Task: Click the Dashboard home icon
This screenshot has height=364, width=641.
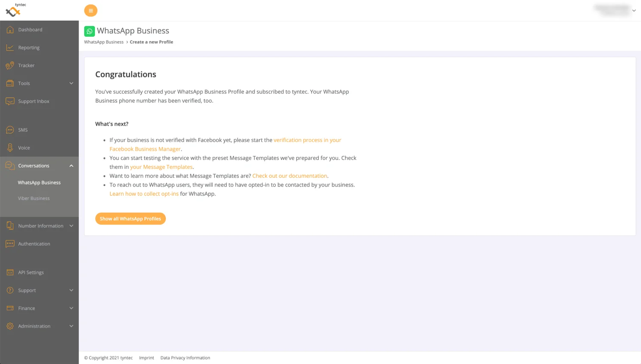Action: (10, 29)
